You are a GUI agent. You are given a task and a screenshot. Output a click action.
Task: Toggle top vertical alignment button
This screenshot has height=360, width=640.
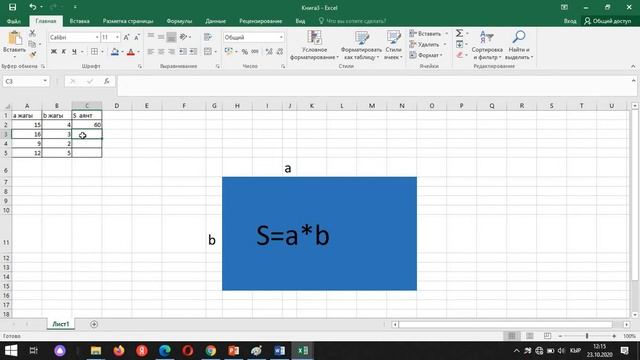click(151, 37)
